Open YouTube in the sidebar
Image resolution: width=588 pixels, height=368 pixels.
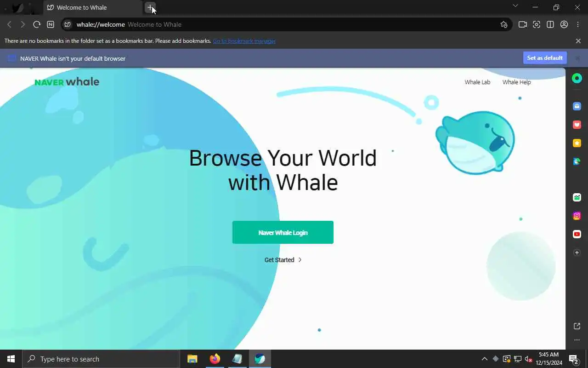pyautogui.click(x=577, y=234)
